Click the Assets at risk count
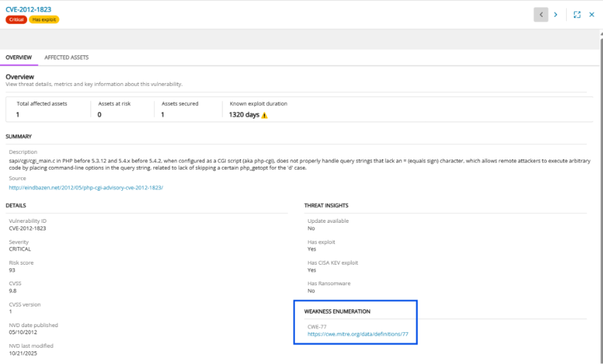This screenshot has width=603, height=364. (x=99, y=114)
